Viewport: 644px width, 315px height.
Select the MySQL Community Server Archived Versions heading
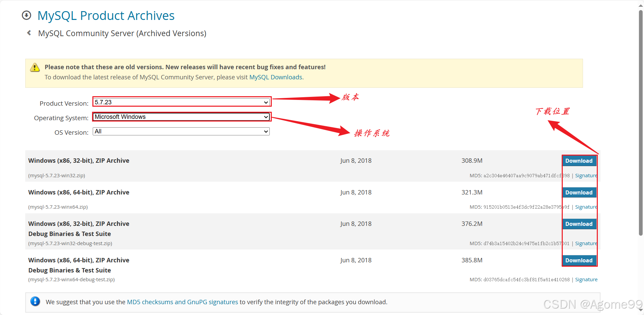122,33
